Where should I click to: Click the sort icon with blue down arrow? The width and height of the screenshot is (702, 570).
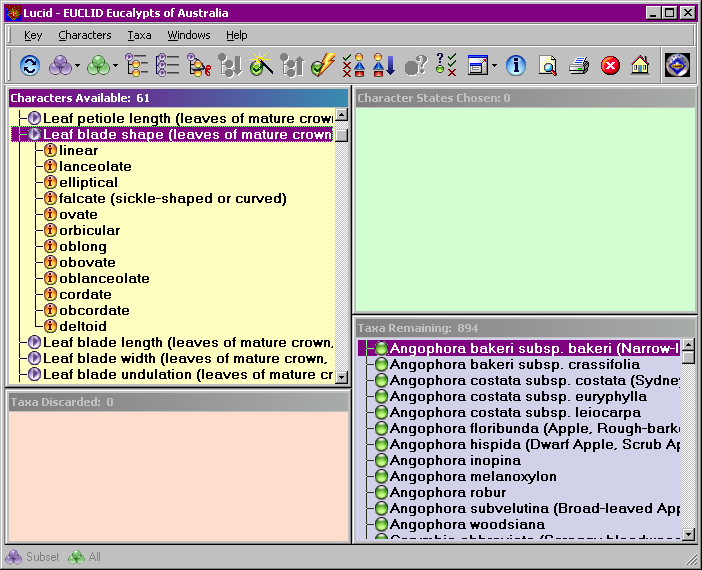[x=384, y=66]
